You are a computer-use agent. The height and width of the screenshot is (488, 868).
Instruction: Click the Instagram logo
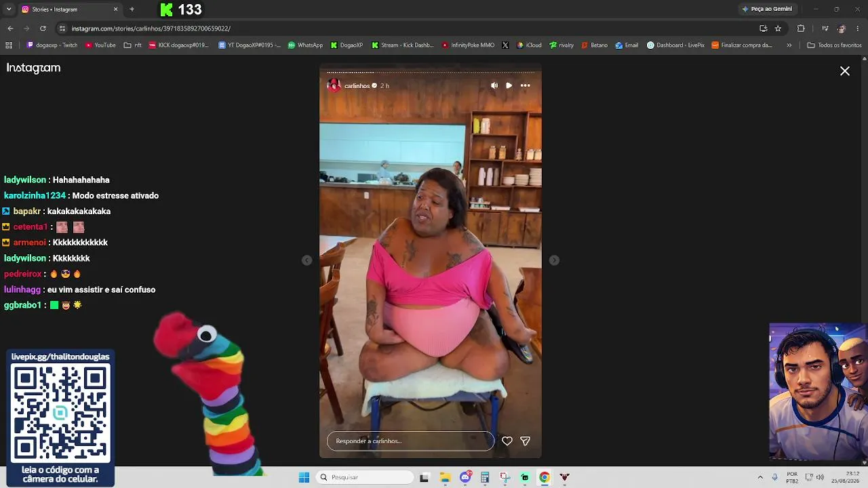tap(34, 68)
